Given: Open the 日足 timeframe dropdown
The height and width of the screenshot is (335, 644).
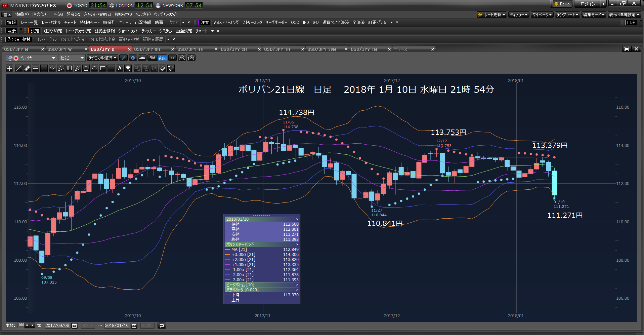Looking at the screenshot, I should click(x=72, y=58).
